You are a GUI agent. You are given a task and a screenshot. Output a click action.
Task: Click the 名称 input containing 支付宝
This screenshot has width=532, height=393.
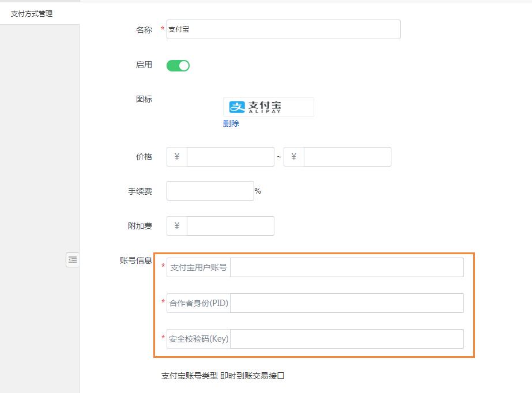point(283,29)
